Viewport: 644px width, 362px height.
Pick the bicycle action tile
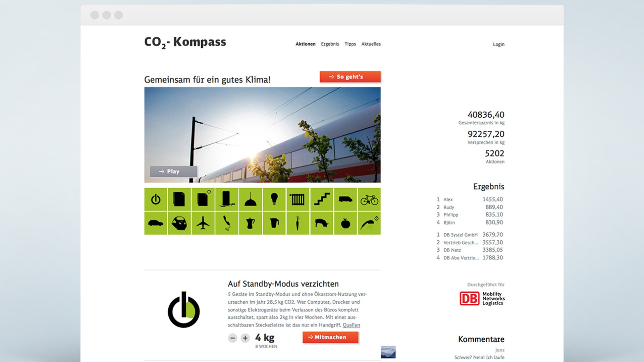click(369, 199)
